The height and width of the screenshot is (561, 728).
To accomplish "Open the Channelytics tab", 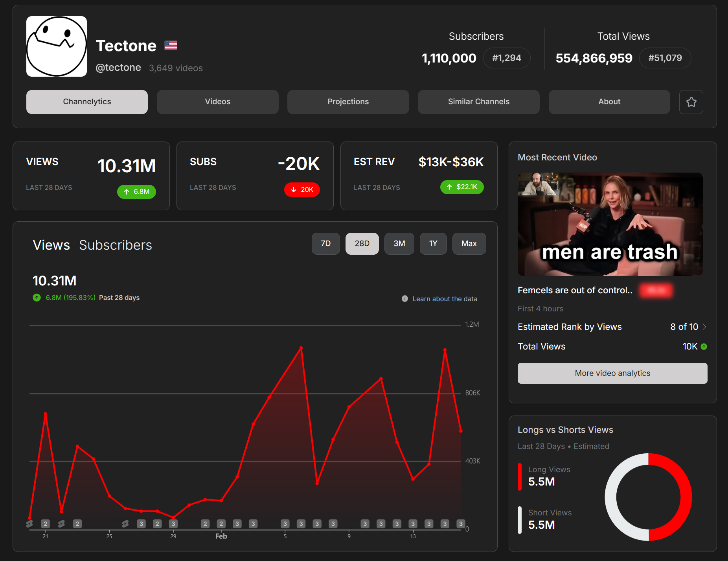I will tap(87, 102).
